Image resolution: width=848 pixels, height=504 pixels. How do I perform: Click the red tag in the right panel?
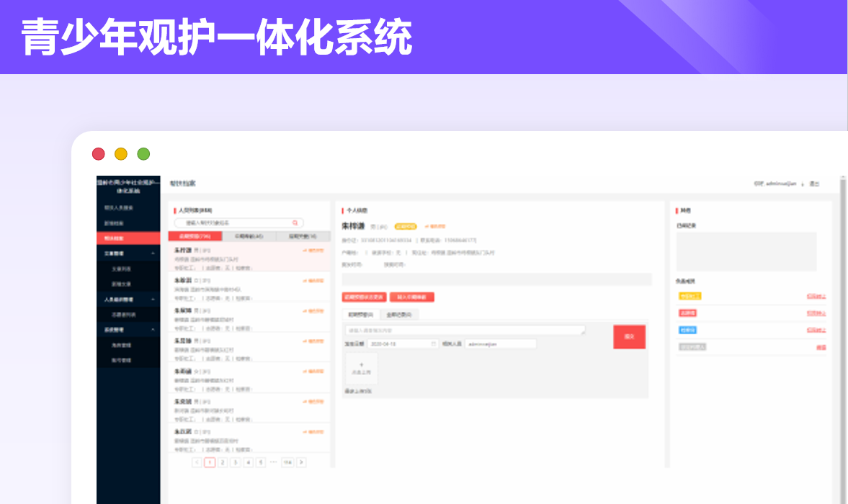pos(687,312)
